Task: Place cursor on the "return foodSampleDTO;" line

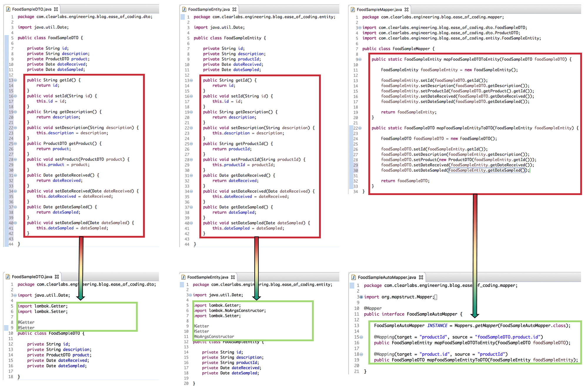Action: pos(405,181)
